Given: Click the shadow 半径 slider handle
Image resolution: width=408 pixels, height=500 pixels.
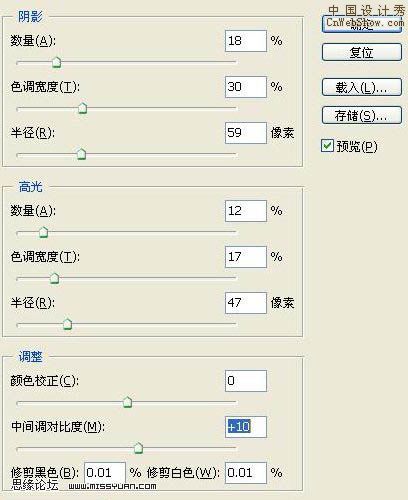Looking at the screenshot, I should click(x=81, y=154).
